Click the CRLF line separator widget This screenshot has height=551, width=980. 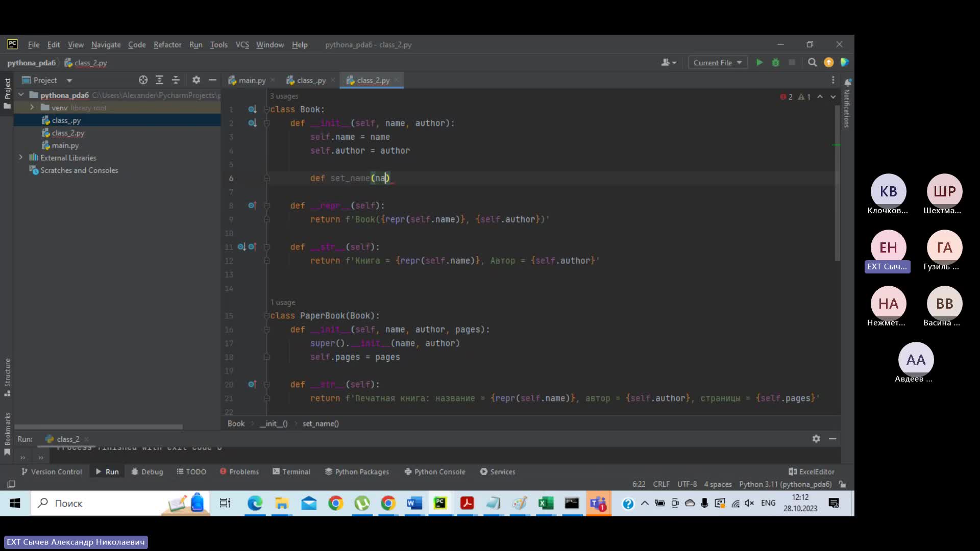pos(661,484)
